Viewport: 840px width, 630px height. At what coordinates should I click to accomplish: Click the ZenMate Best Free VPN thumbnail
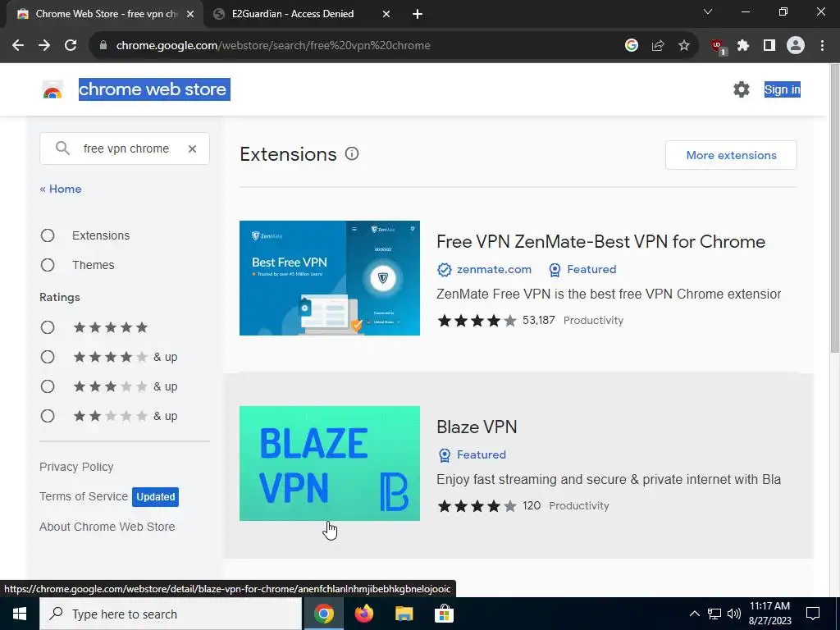point(330,278)
